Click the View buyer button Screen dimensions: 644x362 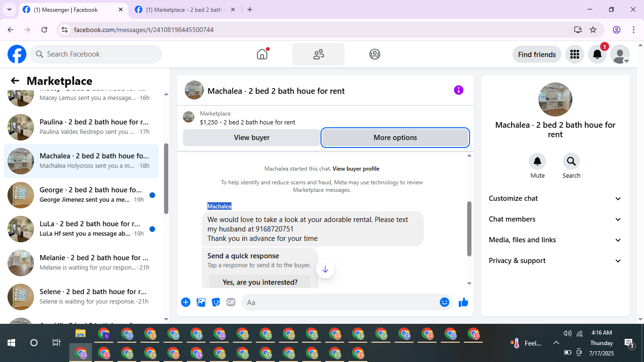point(252,138)
